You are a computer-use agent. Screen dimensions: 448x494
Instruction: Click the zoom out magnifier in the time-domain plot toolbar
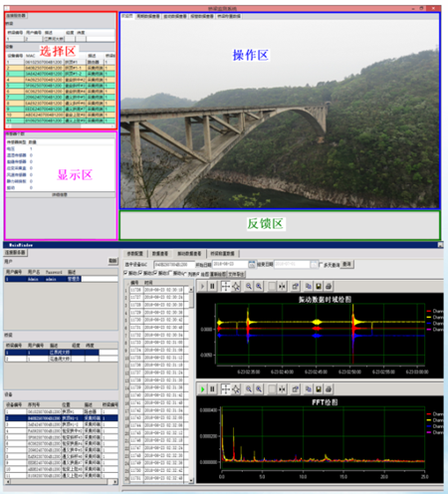249,286
